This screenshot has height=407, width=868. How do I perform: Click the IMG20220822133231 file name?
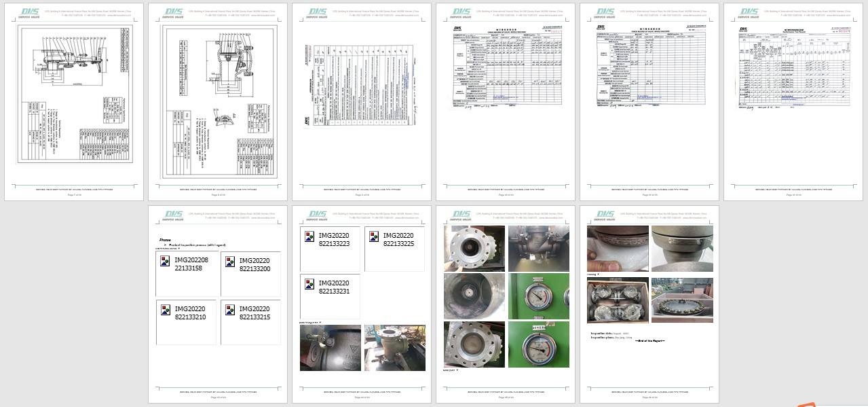coord(334,287)
